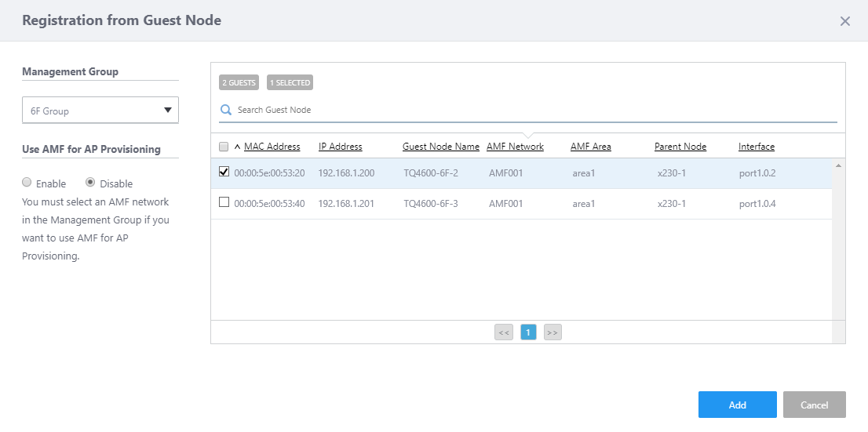Go to the next page arrows

553,332
